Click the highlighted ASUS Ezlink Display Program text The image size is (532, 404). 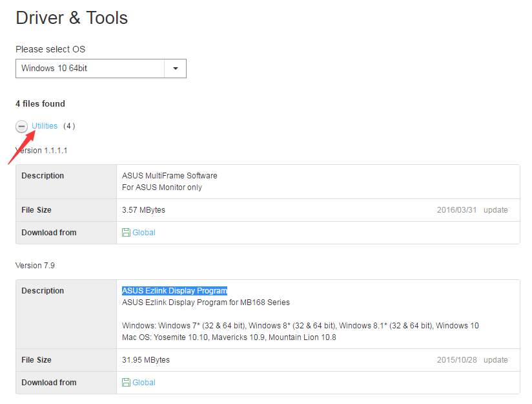point(174,290)
